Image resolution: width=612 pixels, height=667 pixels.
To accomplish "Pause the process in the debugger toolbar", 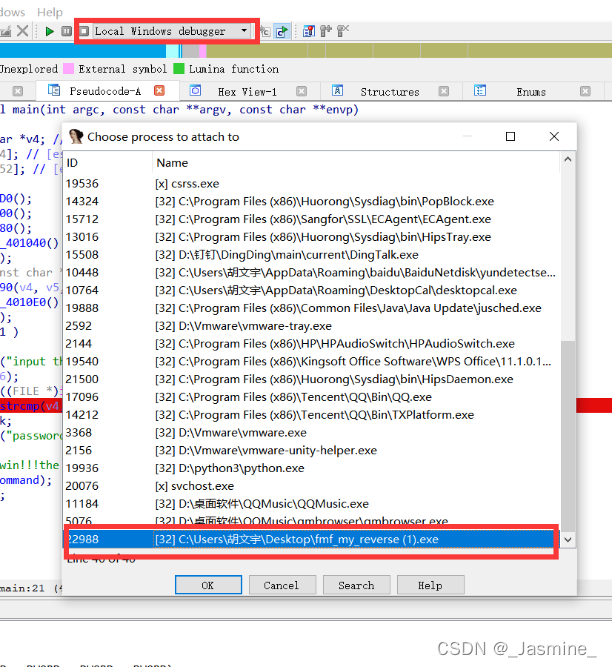I will [66, 31].
